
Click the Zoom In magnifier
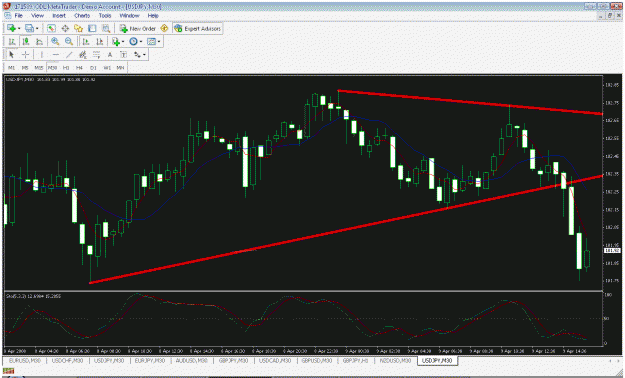[55, 41]
